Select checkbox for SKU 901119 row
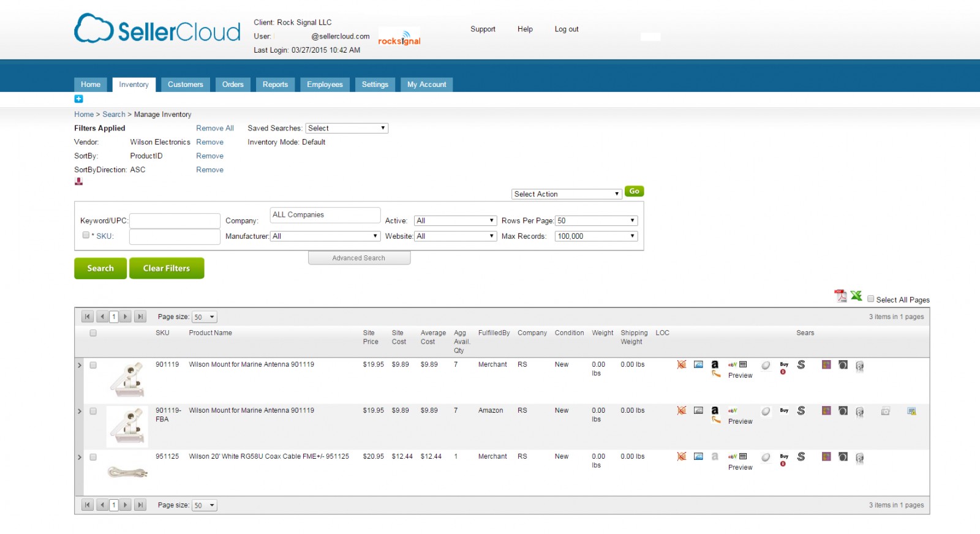This screenshot has height=534, width=980. point(93,365)
